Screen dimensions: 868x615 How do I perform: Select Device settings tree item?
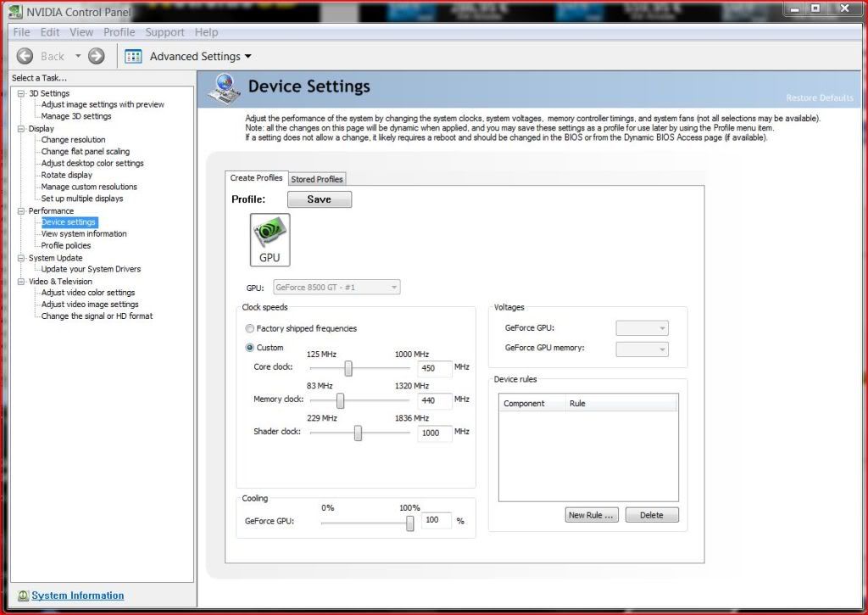click(70, 222)
